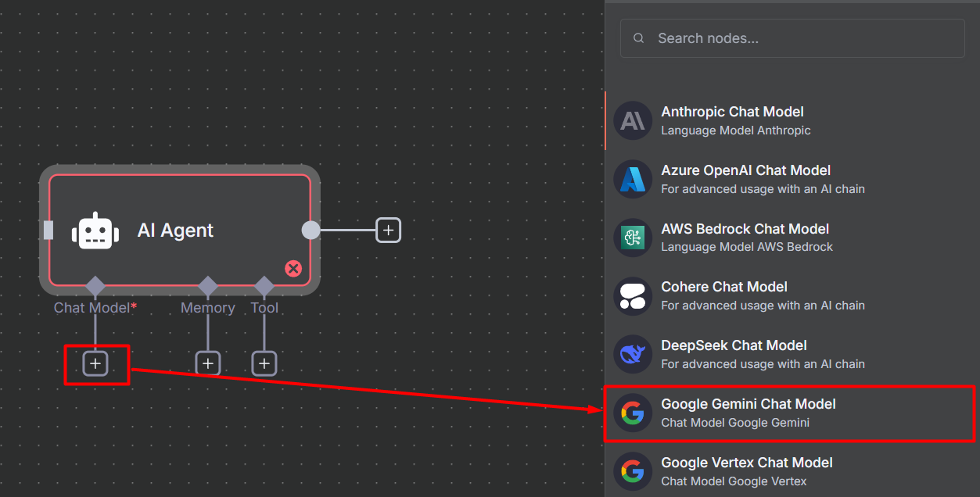Click the magnifier icon in the search box
Image resolution: width=980 pixels, height=497 pixels.
coord(639,38)
